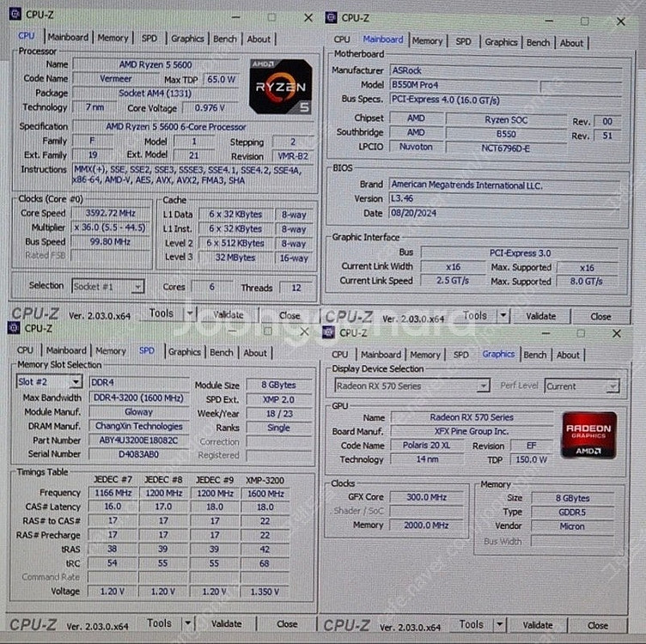Click Validate button in SPD window

(226, 624)
